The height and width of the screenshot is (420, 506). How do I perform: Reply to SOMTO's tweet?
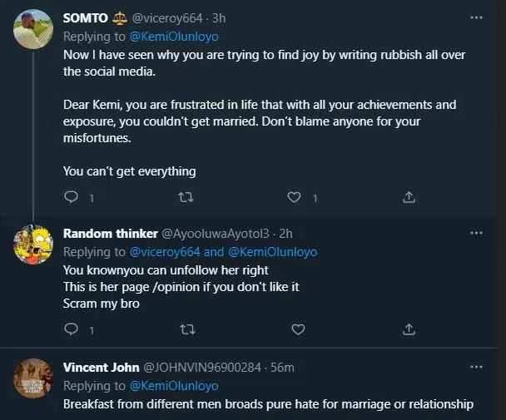click(x=72, y=198)
